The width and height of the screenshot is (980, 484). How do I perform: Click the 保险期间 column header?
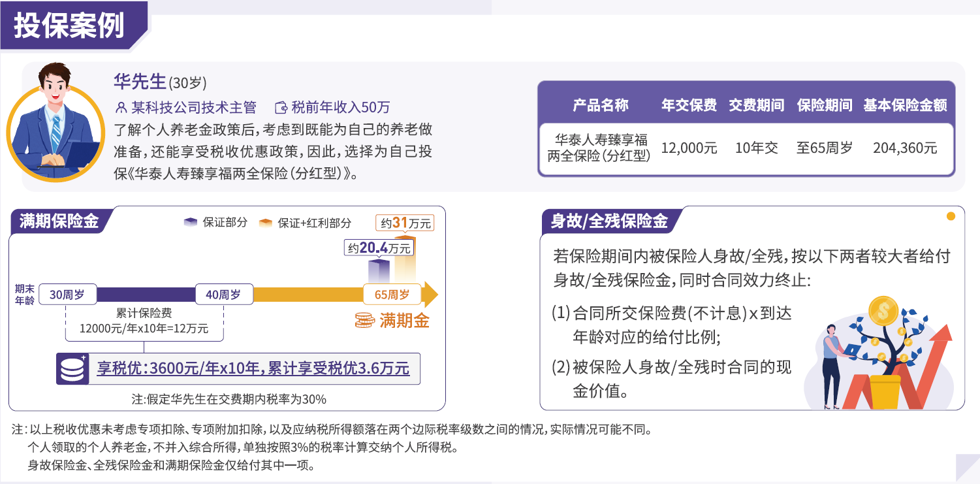click(825, 105)
